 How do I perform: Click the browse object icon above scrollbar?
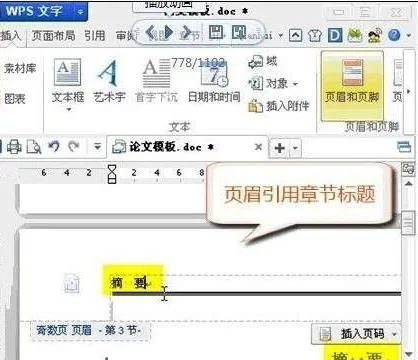coord(408,169)
